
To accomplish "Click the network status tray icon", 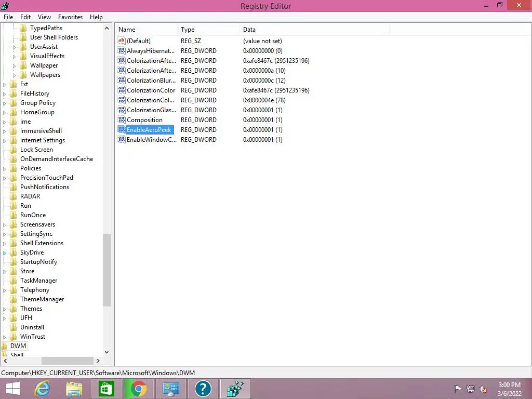I will tap(471, 389).
